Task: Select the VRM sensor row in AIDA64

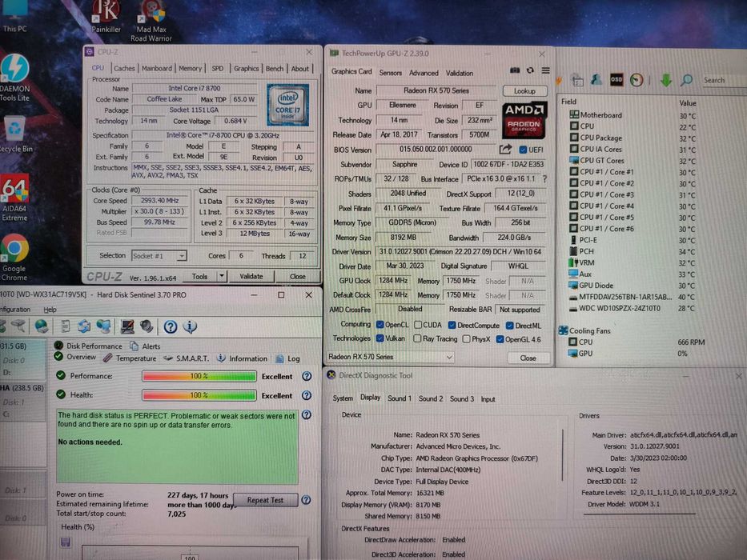Action: pos(633,263)
